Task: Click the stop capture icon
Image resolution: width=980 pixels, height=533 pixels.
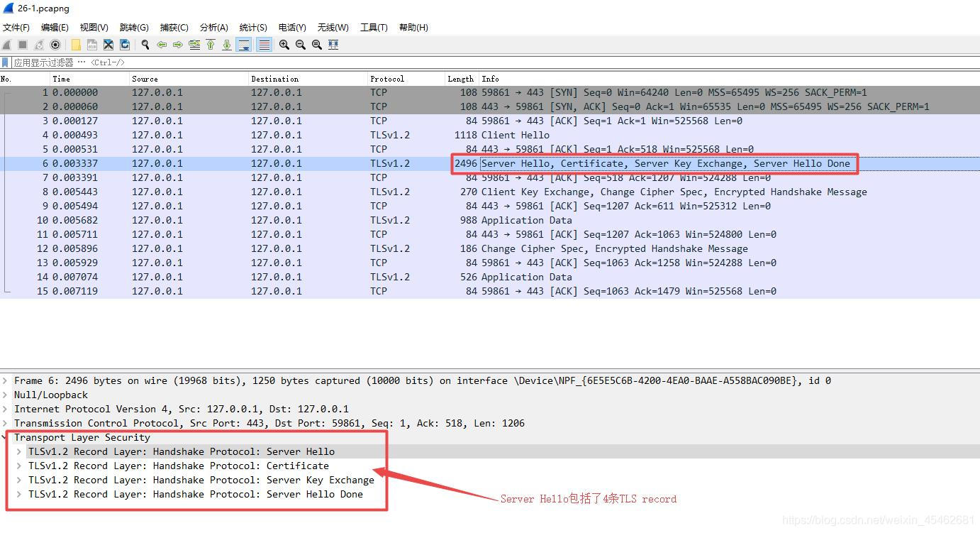Action: click(23, 44)
